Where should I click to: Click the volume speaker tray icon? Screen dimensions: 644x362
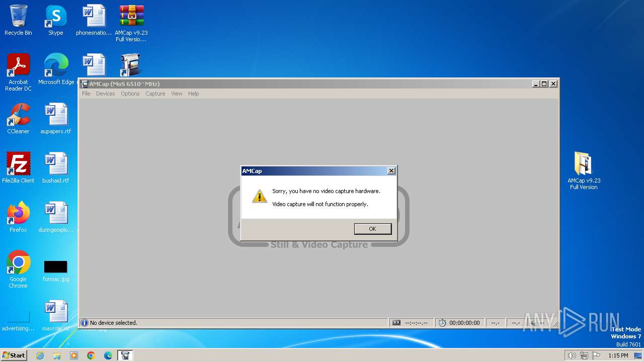tap(572, 355)
